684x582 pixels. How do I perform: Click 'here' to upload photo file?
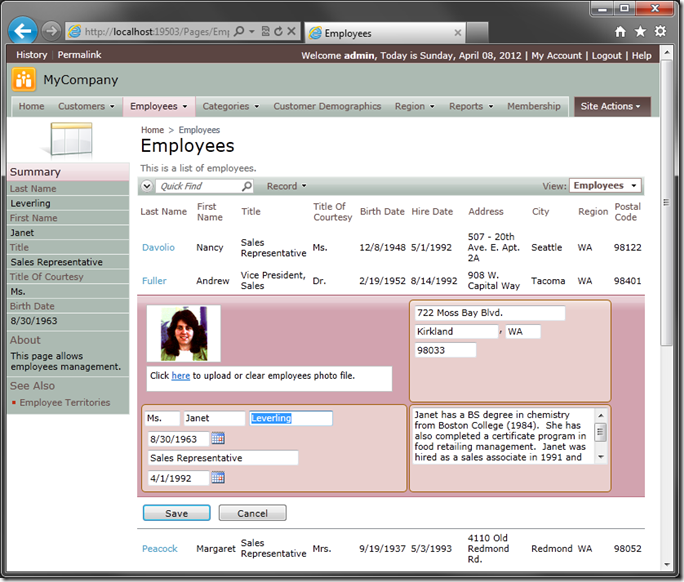181,376
